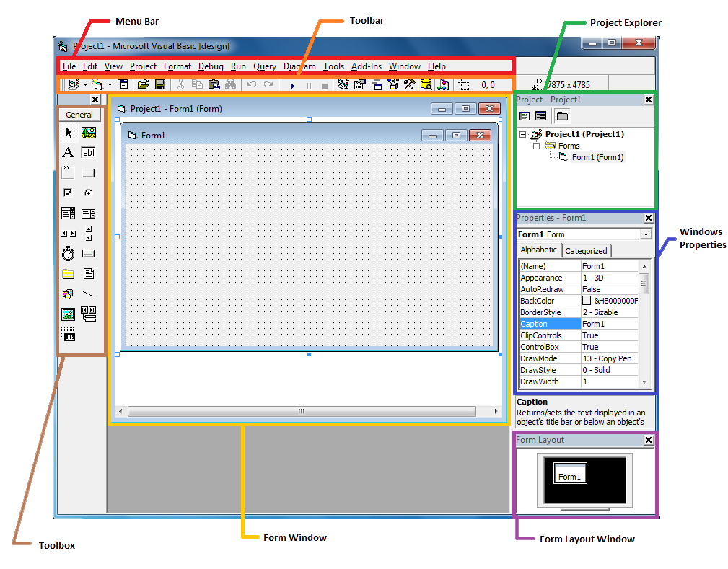Switch to the Categorized properties tab

click(586, 251)
